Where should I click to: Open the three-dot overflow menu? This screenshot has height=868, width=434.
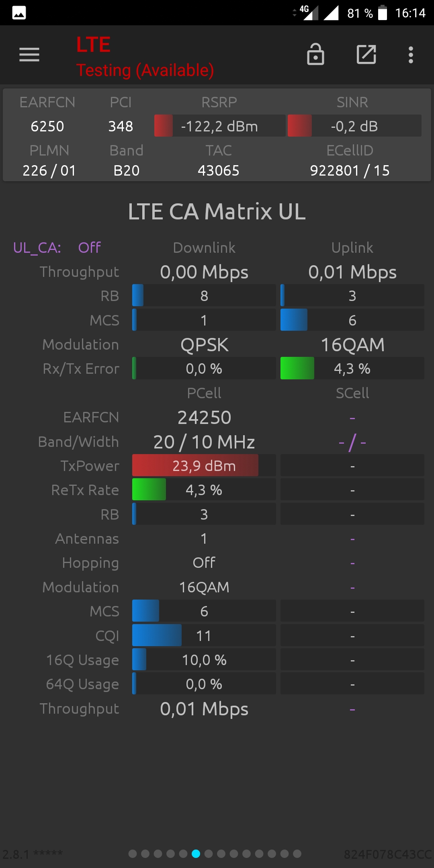coord(411,55)
